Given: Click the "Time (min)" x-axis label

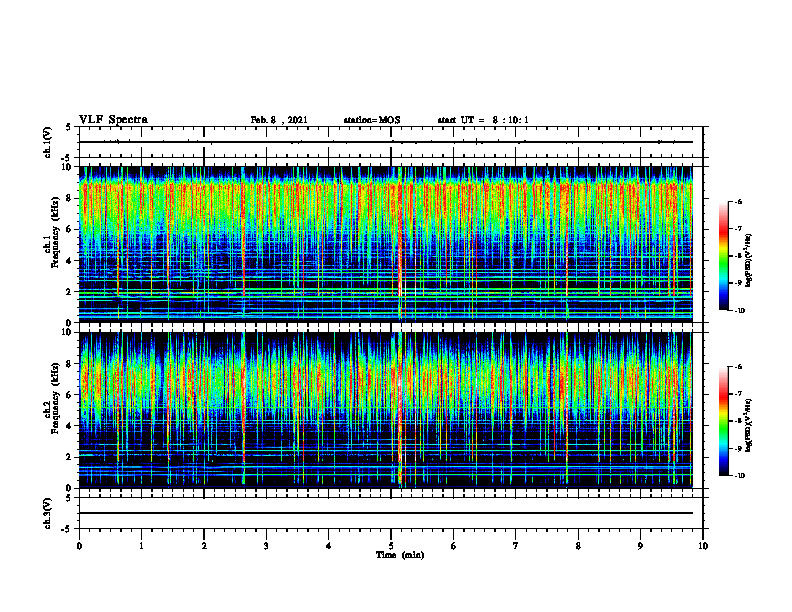Looking at the screenshot, I should [x=400, y=555].
